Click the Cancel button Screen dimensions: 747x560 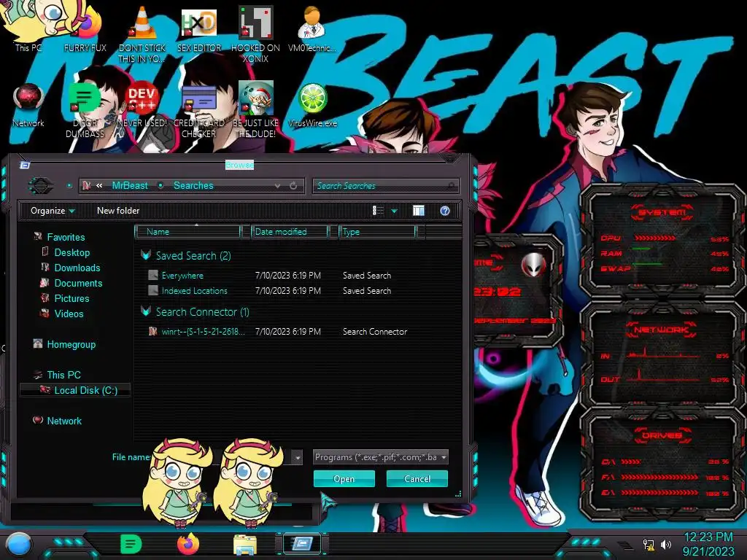pos(417,478)
